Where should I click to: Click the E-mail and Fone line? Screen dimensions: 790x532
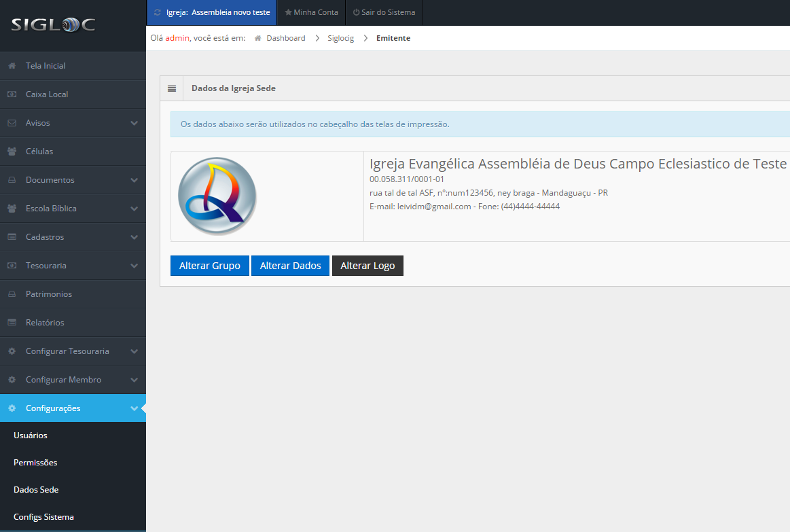tap(465, 207)
